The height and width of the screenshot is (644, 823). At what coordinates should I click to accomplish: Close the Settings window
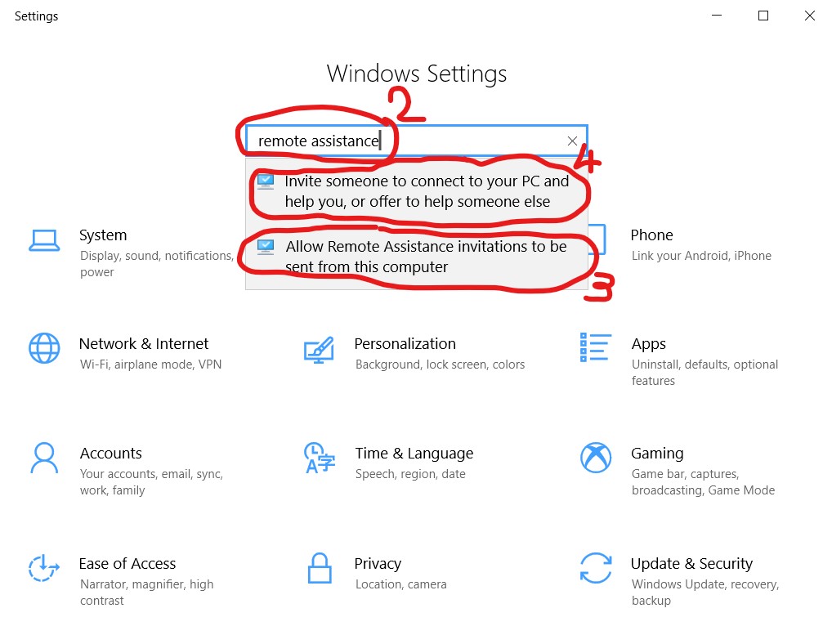coord(807,16)
